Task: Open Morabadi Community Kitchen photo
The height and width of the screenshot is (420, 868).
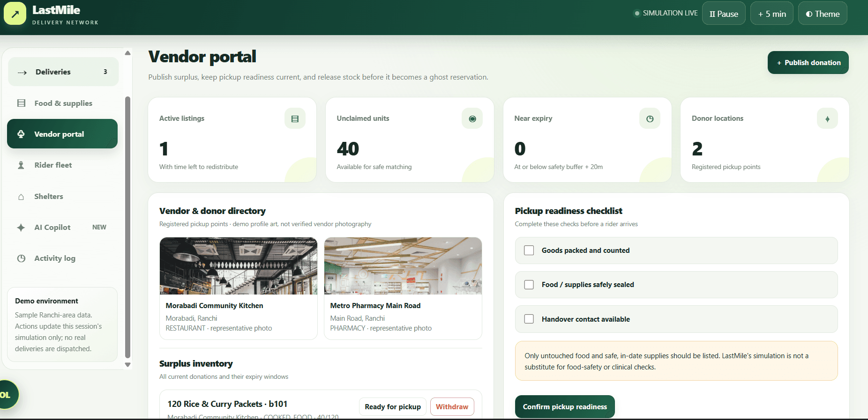Action: coord(239,266)
